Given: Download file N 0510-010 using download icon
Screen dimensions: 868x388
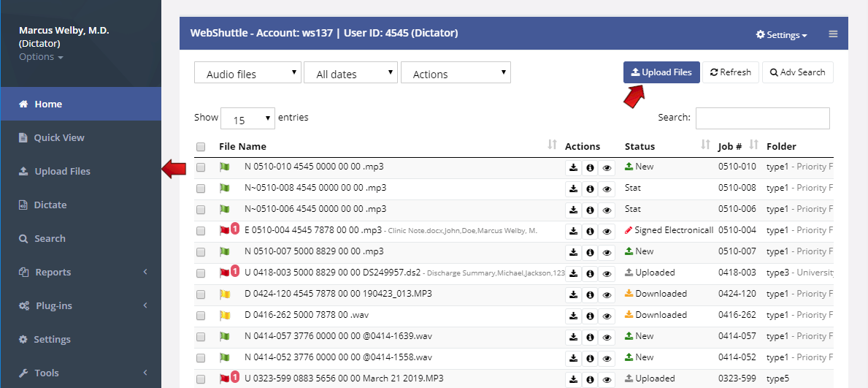Looking at the screenshot, I should (x=574, y=168).
